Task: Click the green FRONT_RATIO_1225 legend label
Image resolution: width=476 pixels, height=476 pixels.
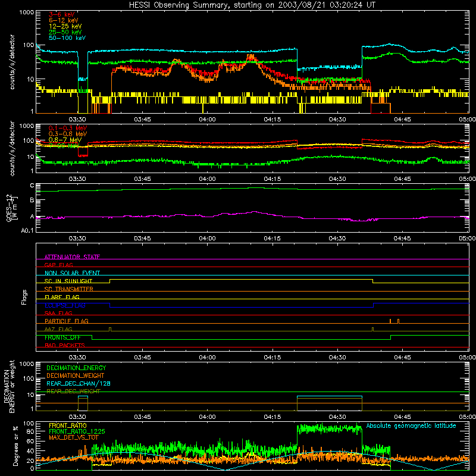Action: pos(77,431)
